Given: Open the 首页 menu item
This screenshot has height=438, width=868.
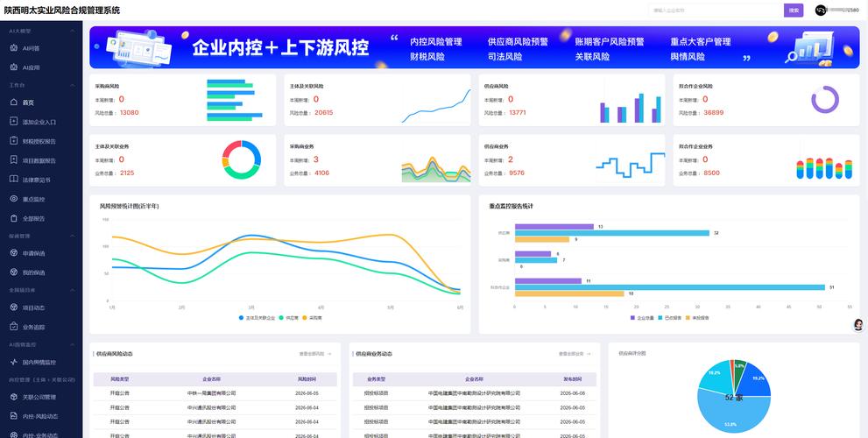Looking at the screenshot, I should point(41,102).
